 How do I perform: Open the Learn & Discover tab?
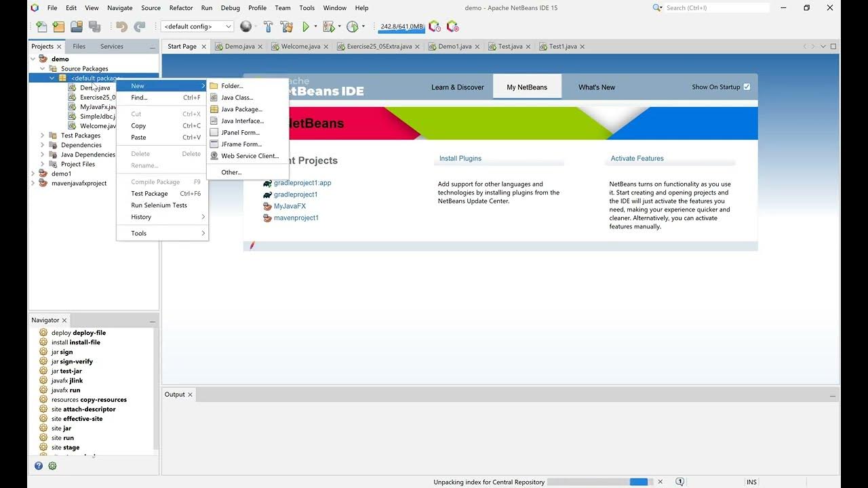(458, 87)
